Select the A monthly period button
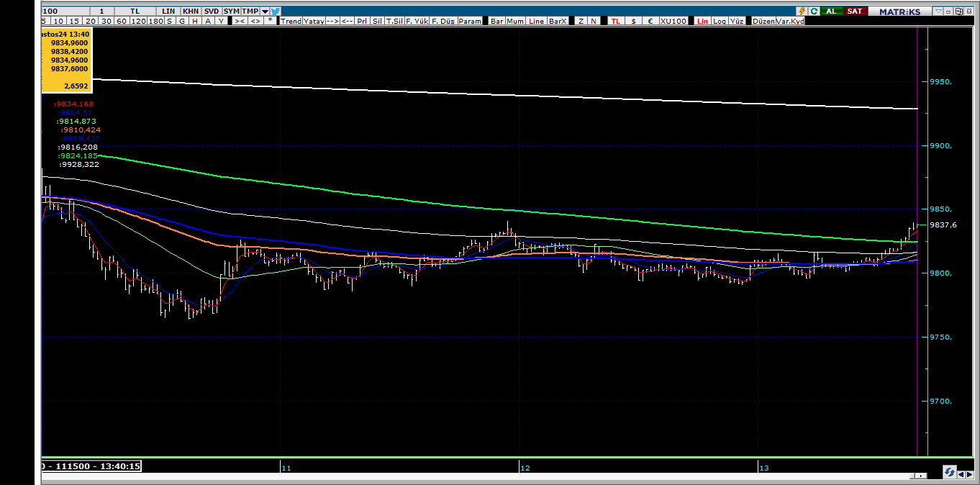 (208, 21)
